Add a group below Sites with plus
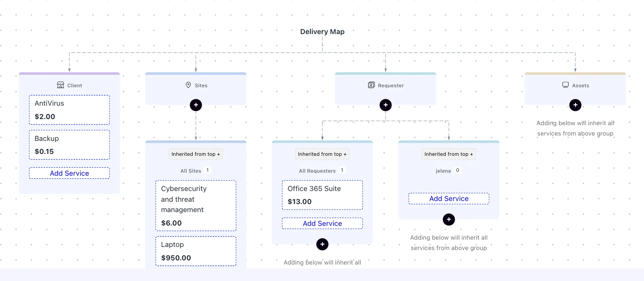 [x=196, y=105]
